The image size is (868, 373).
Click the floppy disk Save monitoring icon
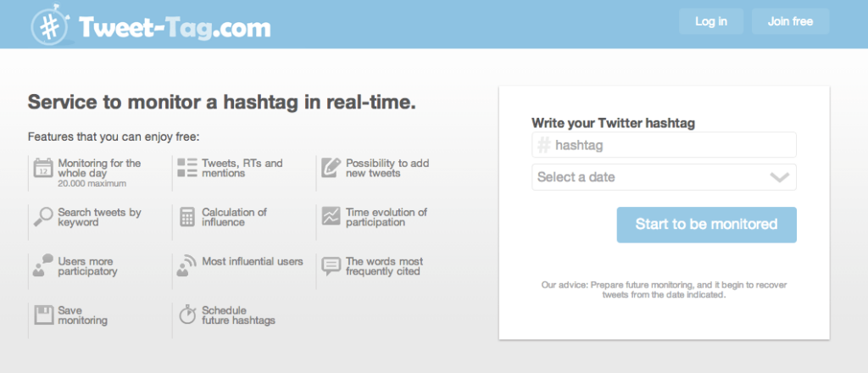click(x=43, y=315)
